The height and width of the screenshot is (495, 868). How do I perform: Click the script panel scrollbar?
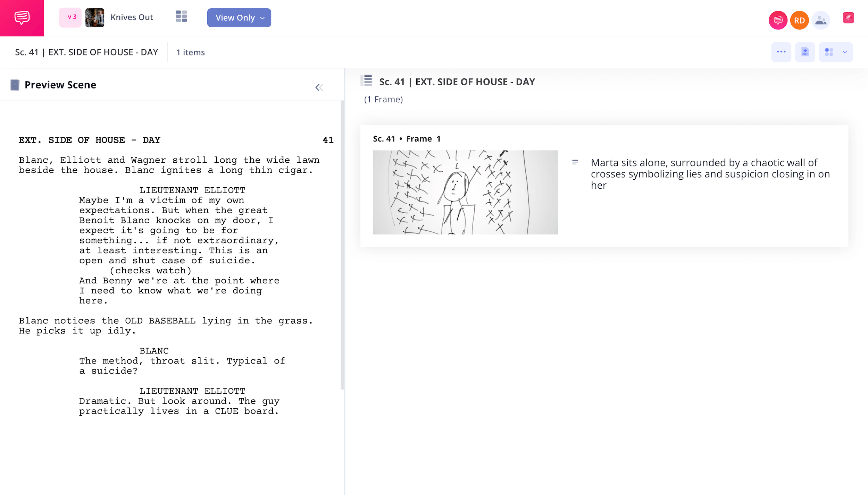coord(342,245)
